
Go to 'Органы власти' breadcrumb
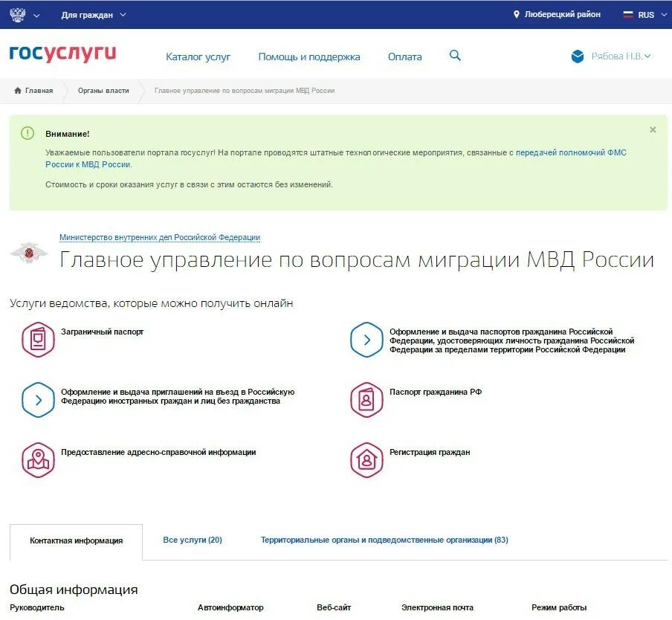tap(103, 91)
